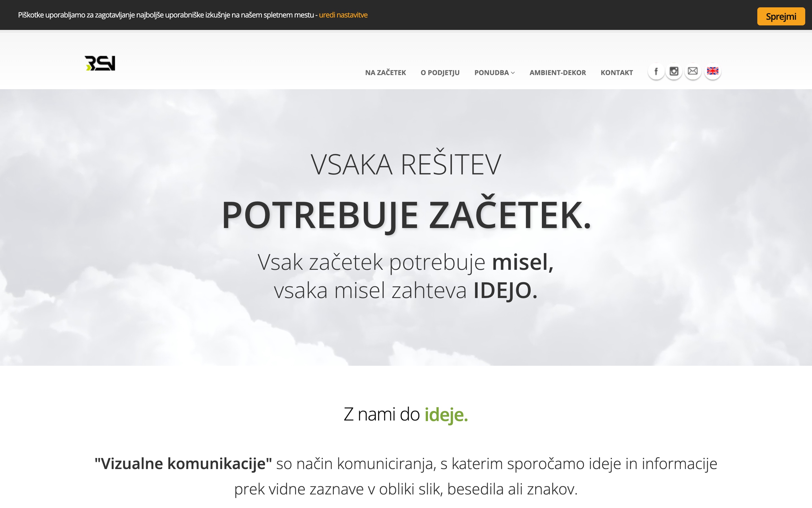Switch language via UK flag icon

pyautogui.click(x=713, y=71)
